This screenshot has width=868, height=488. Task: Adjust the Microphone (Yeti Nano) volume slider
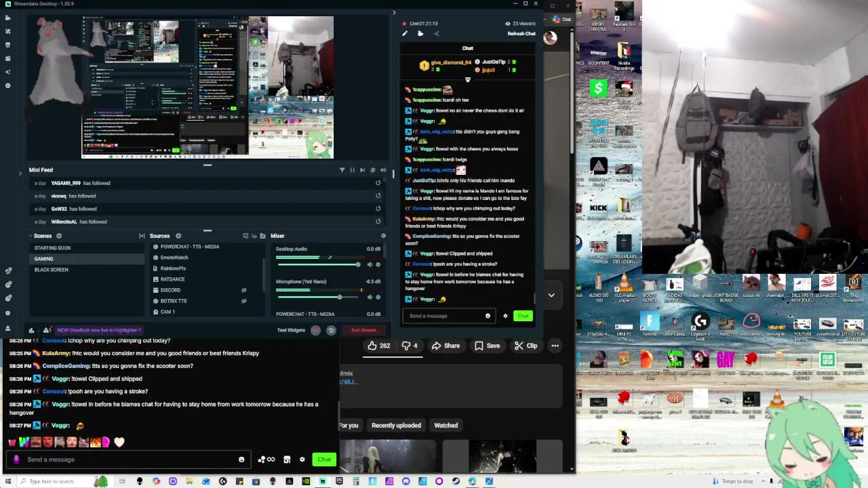tap(318, 297)
